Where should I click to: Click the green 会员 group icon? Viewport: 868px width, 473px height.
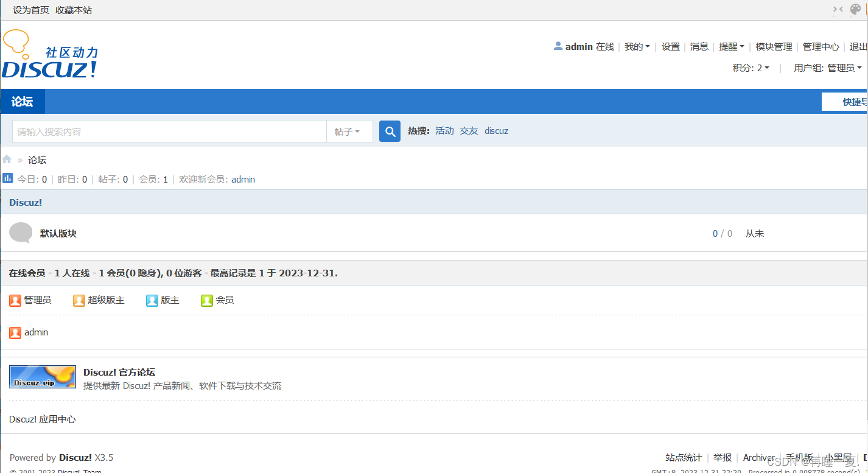tap(207, 300)
